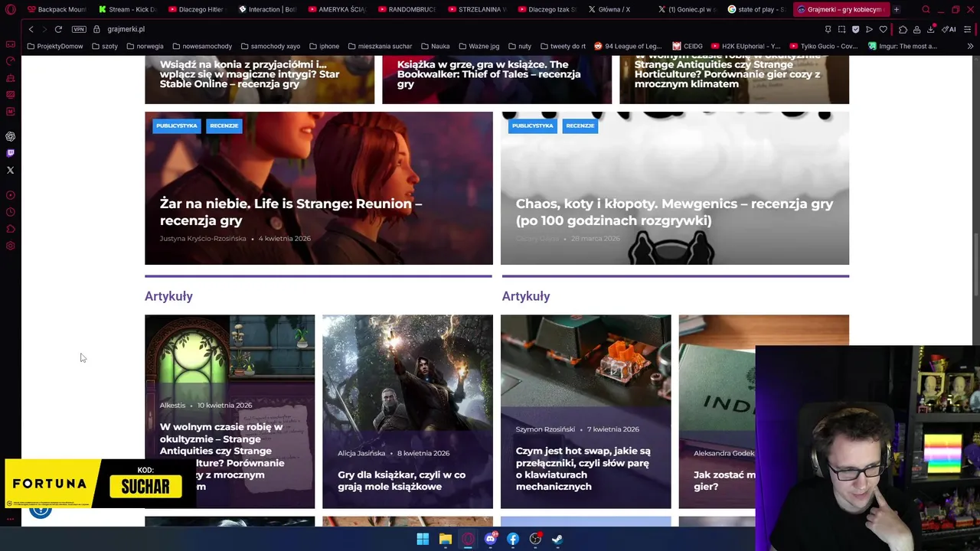980x551 pixels.
Task: Open the sidebar player icon
Action: click(10, 195)
